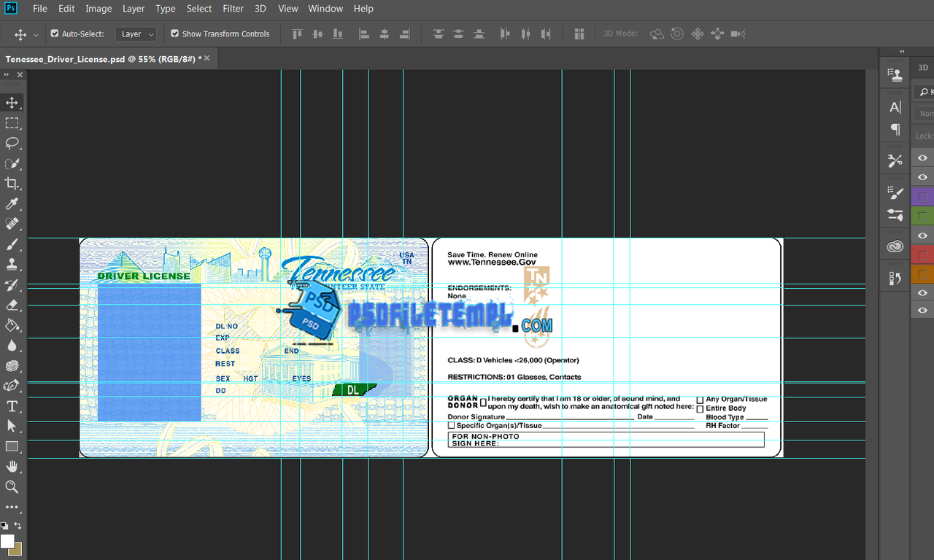Select the Lasso tool
934x560 pixels.
pos(12,143)
